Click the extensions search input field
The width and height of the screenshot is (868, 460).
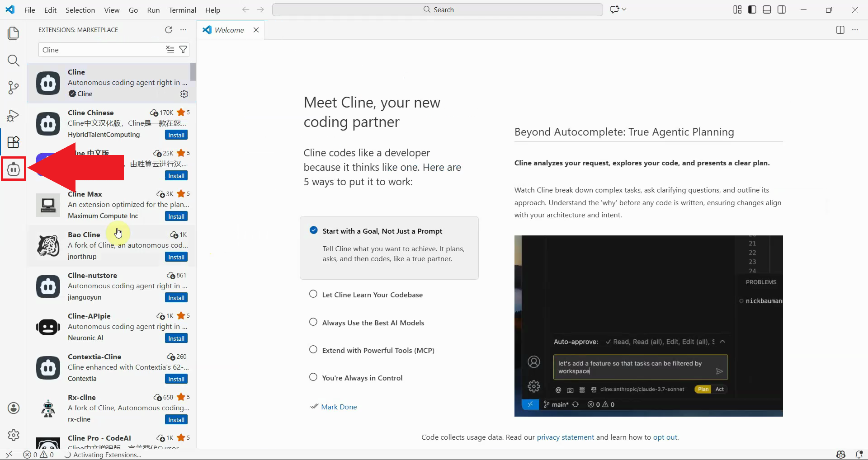(102, 50)
